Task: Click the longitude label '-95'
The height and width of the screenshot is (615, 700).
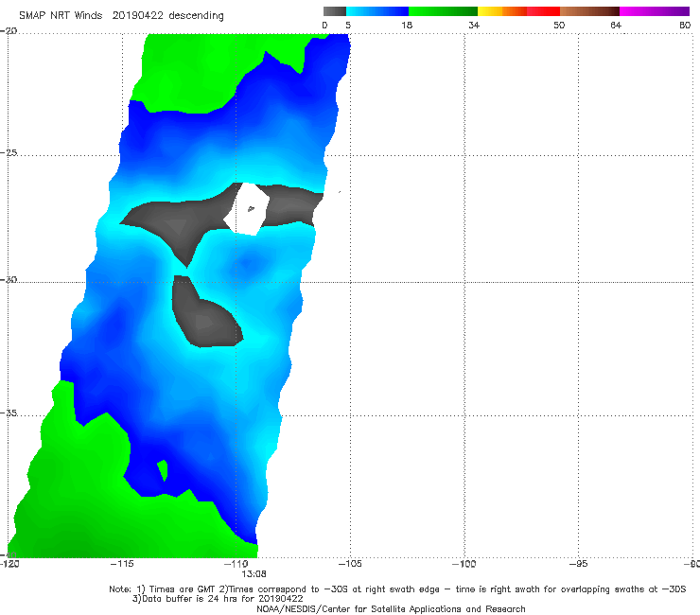Action: [x=578, y=564]
